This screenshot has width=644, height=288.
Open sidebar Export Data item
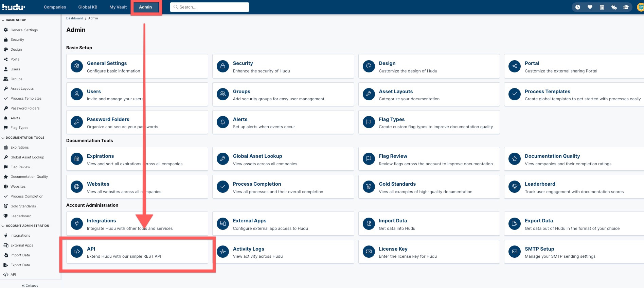coord(20,265)
